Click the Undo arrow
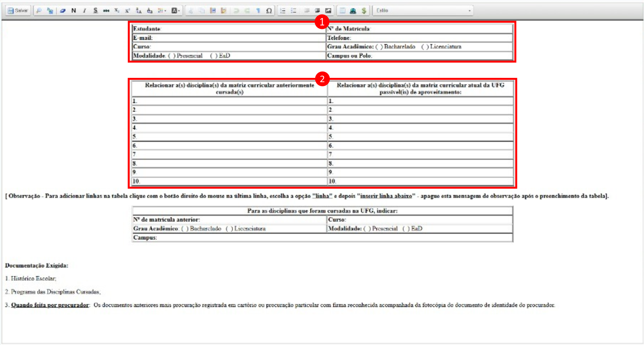The width and height of the screenshot is (644, 345). [236, 11]
